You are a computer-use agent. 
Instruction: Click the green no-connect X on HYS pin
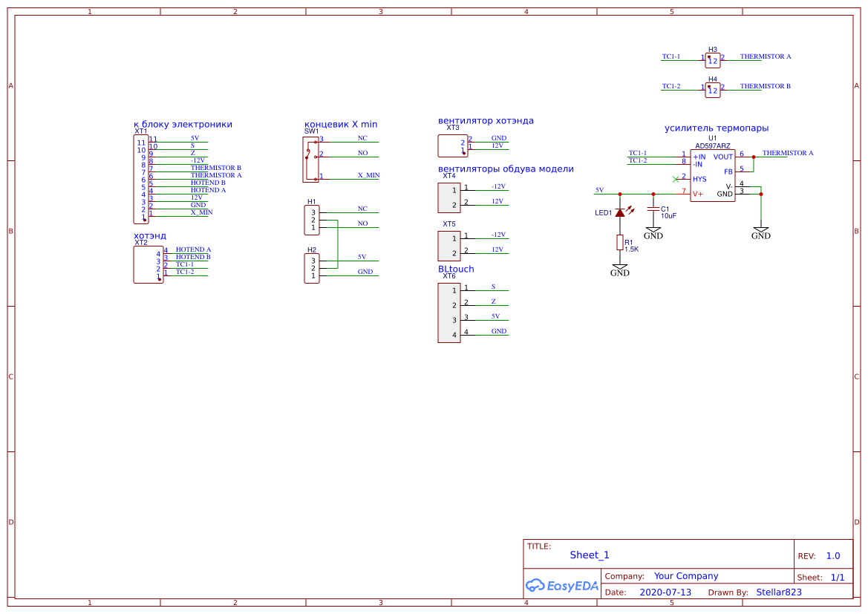(675, 179)
